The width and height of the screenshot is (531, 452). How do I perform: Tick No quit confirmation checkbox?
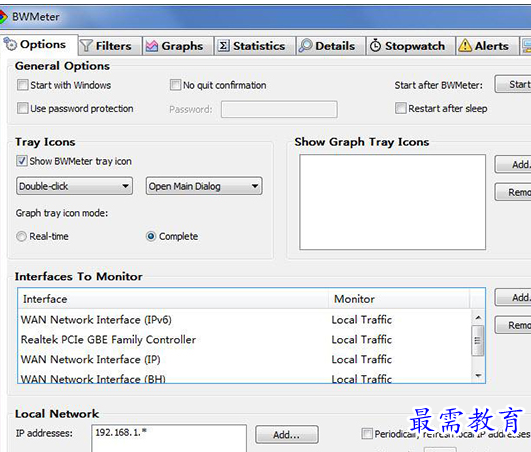coord(175,85)
